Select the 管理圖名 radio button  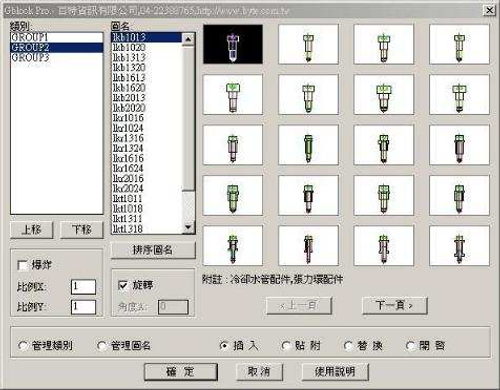pos(102,346)
